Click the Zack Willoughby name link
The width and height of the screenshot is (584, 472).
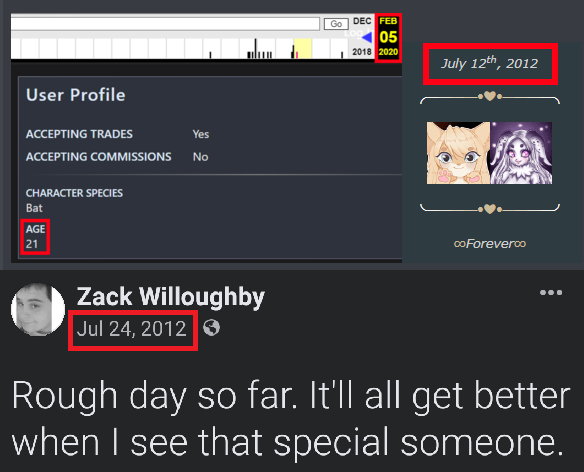(171, 297)
